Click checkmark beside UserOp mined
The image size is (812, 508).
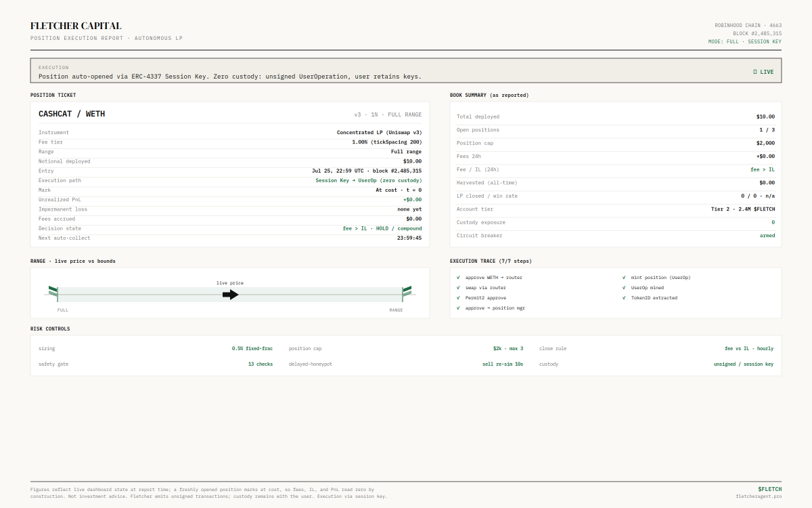click(624, 288)
